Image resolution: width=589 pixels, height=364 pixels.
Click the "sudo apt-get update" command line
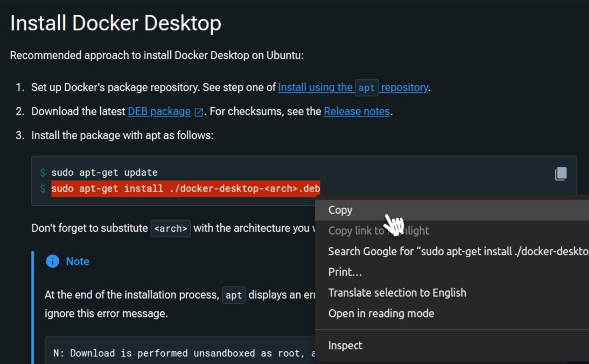(x=104, y=173)
